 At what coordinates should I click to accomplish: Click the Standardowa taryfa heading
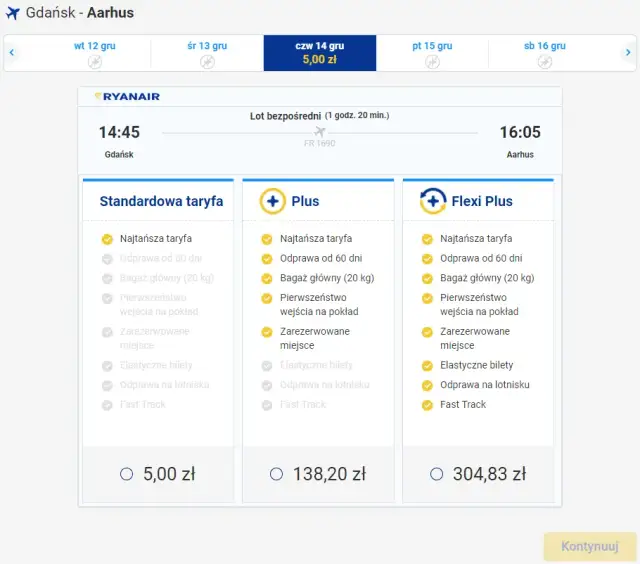pos(161,201)
